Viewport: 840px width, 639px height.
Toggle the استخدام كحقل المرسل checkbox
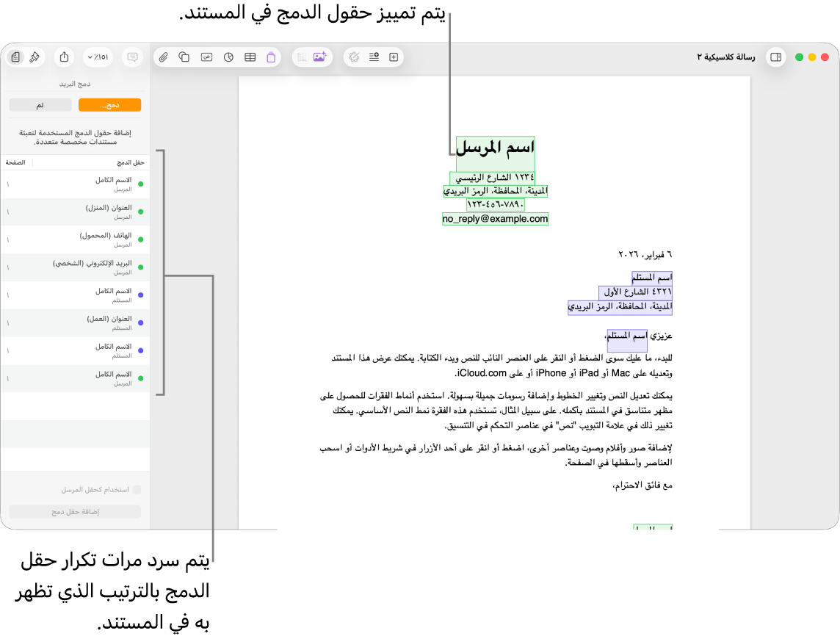click(x=137, y=489)
